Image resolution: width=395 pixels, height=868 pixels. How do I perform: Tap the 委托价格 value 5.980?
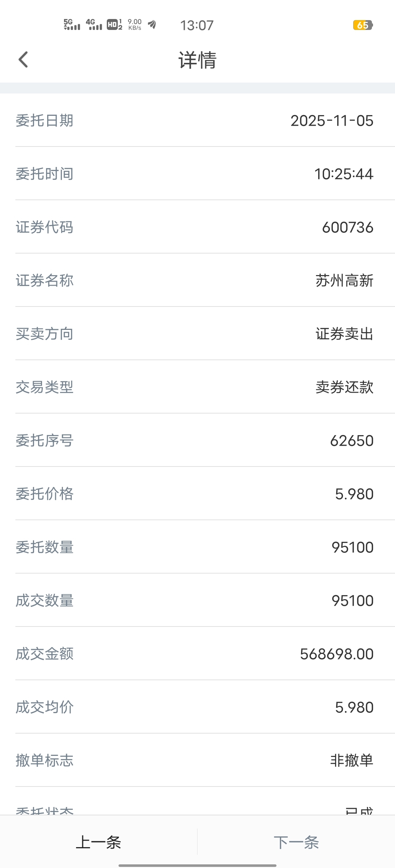click(354, 494)
